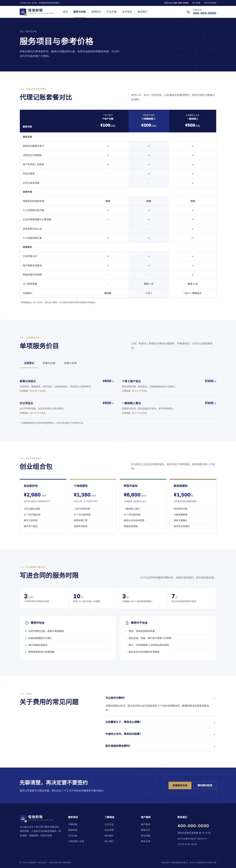Viewport: 236px width, 868px height.
Task: Click the footer 恒信财税 logo icon
Action: tap(23, 818)
